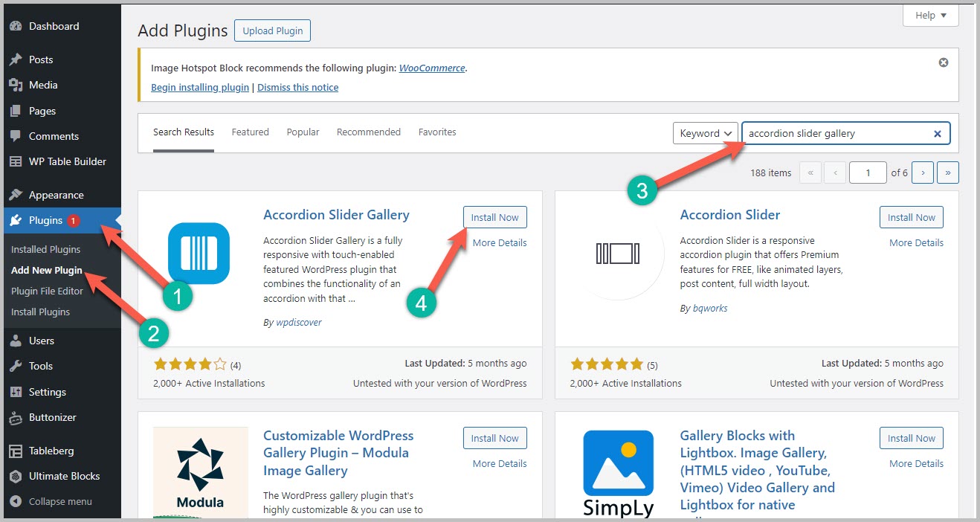This screenshot has width=980, height=522.
Task: Go to next page of results
Action: [923, 173]
